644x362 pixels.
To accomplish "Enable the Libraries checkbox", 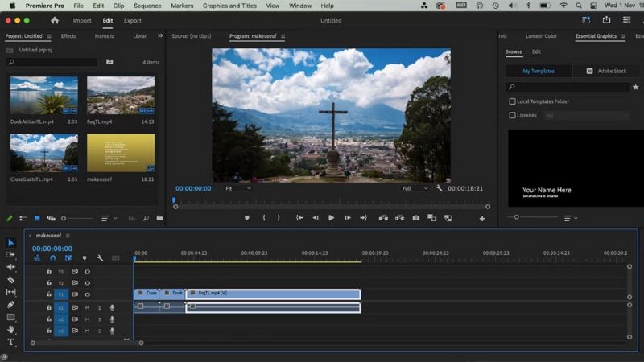I will [x=512, y=115].
